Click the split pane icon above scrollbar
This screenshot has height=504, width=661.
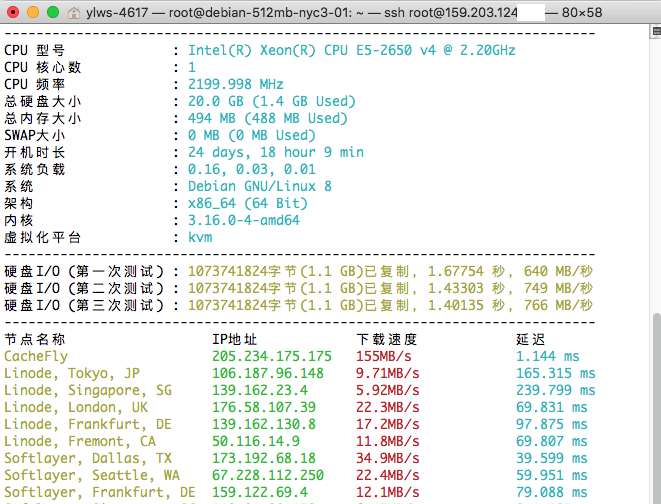tap(656, 31)
